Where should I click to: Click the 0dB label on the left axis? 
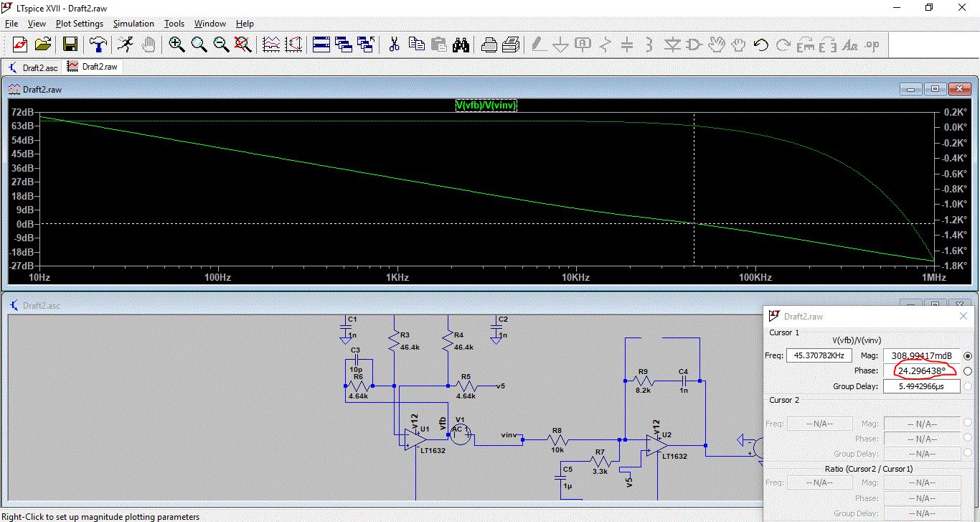[24, 224]
